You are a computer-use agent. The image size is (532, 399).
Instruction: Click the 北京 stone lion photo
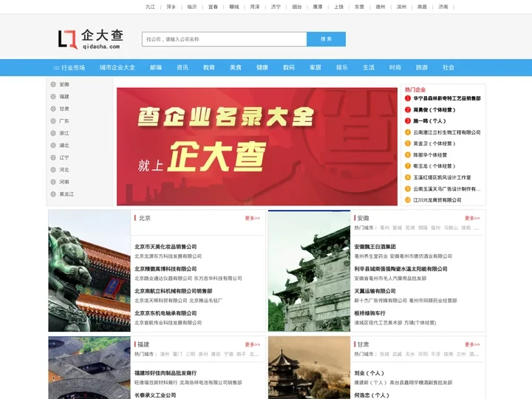pyautogui.click(x=89, y=270)
